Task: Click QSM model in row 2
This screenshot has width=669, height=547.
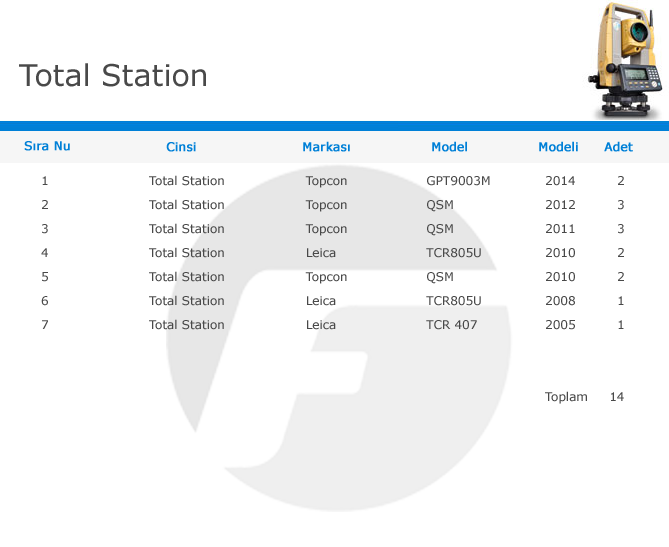Action: pos(439,205)
